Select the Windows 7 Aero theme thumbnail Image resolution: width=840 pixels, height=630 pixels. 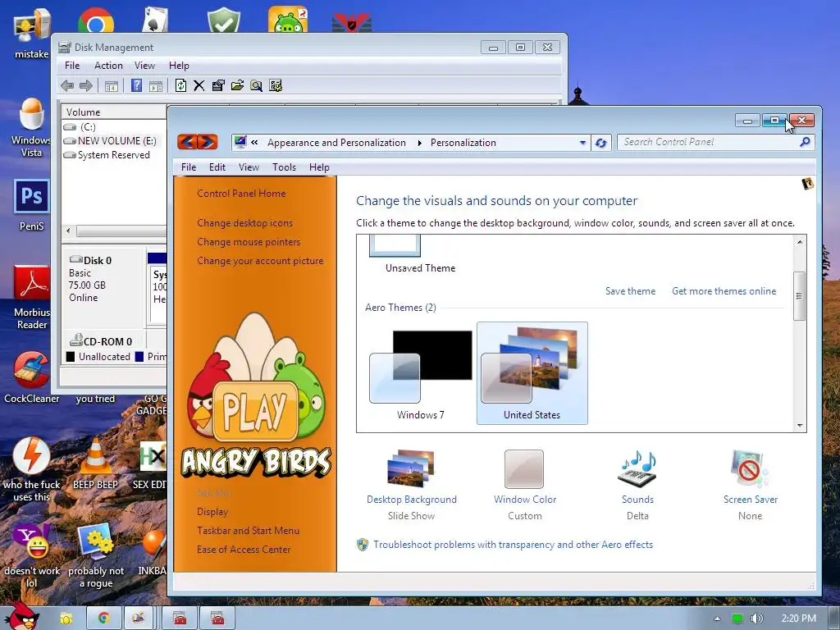[421, 373]
